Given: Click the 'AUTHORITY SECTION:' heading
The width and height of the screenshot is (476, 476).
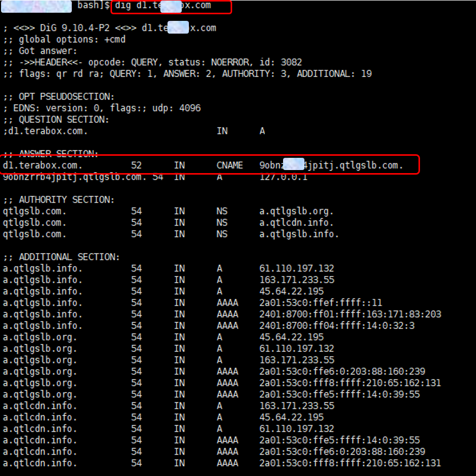Looking at the screenshot, I should point(67,200).
